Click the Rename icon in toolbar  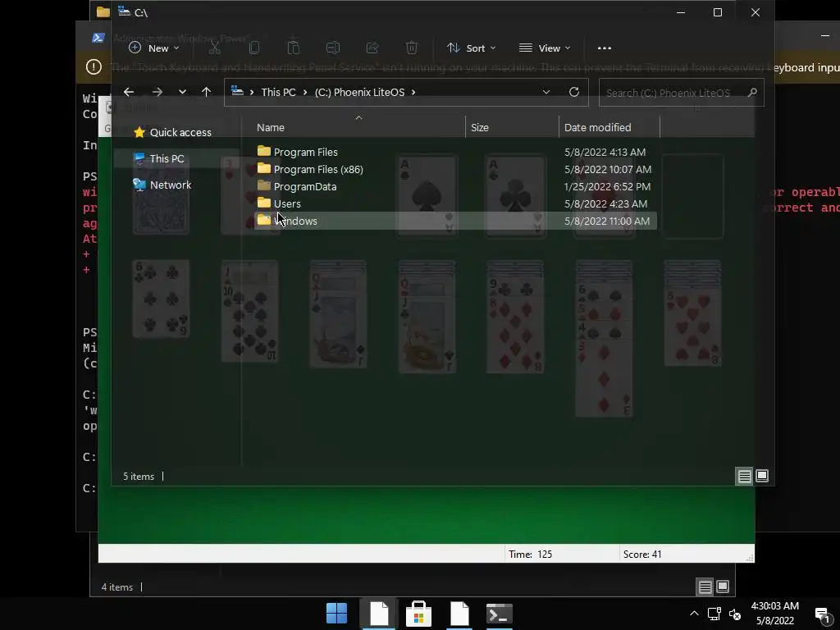pyautogui.click(x=333, y=48)
